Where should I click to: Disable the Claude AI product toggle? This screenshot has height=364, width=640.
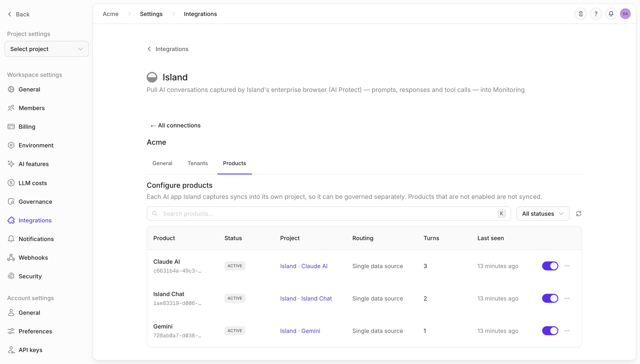coord(550,266)
